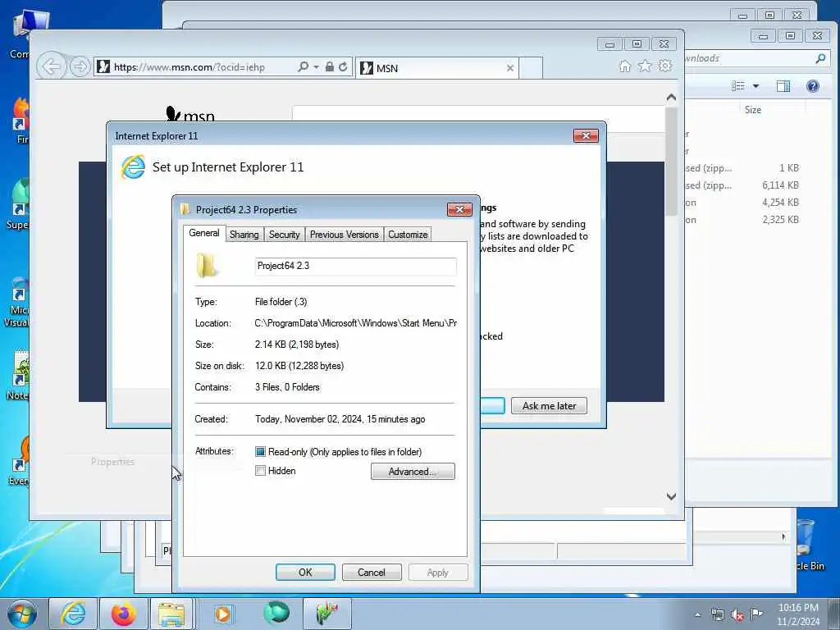
Task: Click the last pinned taskbar application icon
Action: coord(326,614)
